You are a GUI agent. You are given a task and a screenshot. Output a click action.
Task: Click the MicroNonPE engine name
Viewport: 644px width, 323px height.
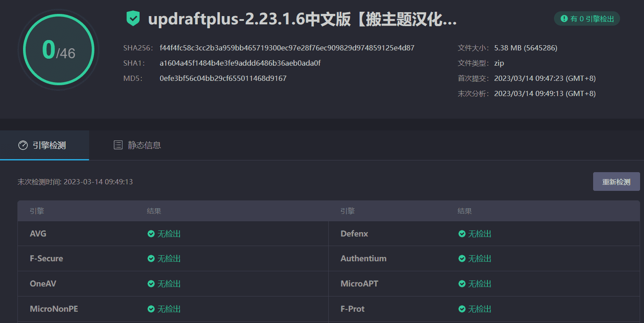point(54,309)
